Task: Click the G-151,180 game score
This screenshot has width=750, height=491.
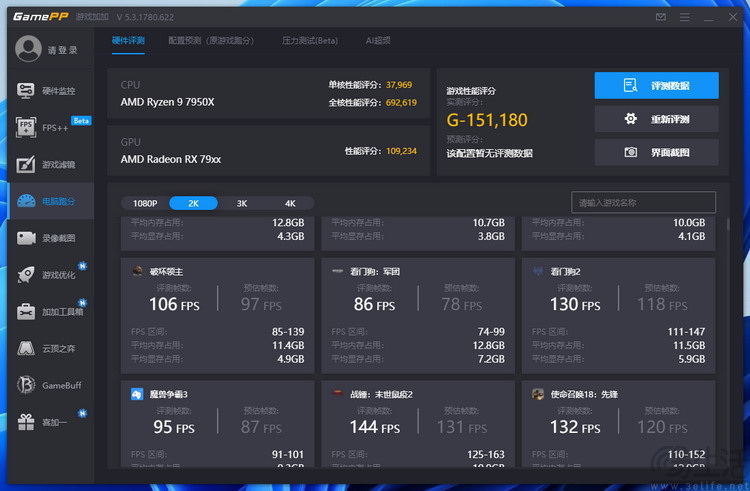Action: click(487, 120)
